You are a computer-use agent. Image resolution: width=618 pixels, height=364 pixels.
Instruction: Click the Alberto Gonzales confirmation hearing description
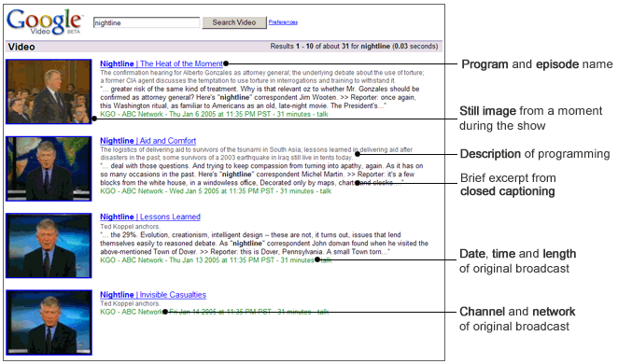click(262, 77)
